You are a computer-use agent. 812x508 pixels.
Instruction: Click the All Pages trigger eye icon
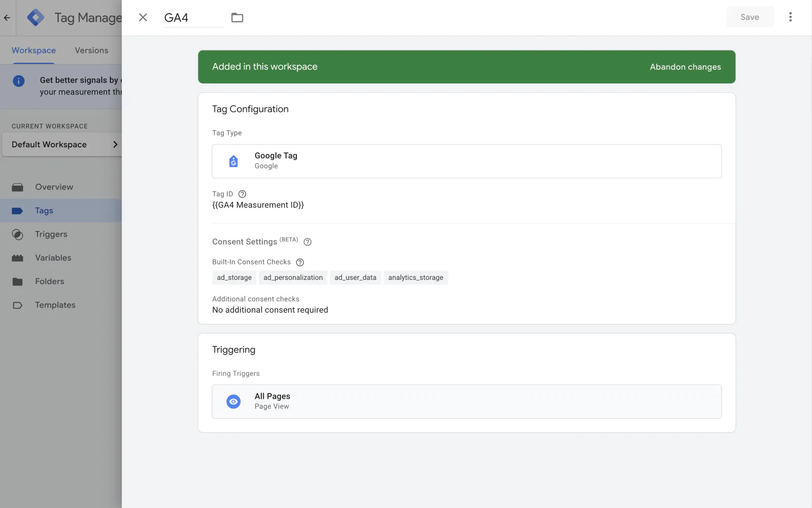pos(233,401)
